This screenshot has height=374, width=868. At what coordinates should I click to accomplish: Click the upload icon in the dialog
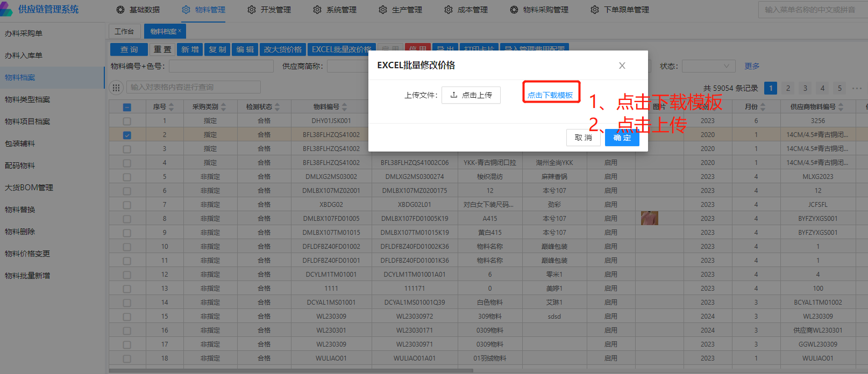pyautogui.click(x=454, y=95)
